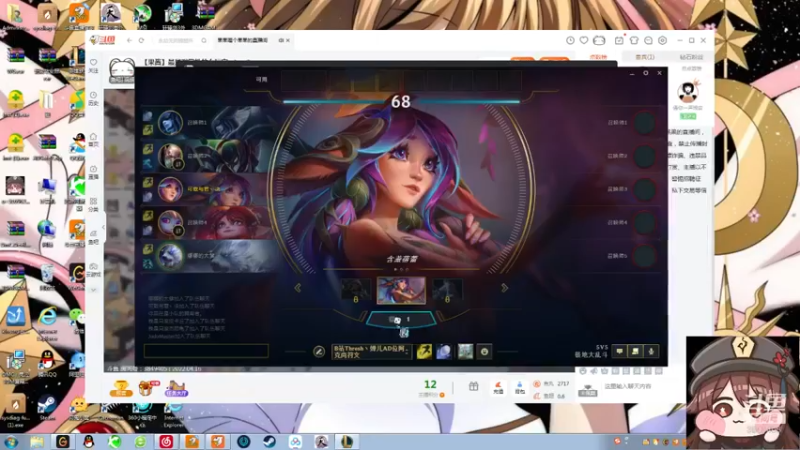The height and width of the screenshot is (450, 800).
Task: Edit rune page with pencil icon
Action: [x=319, y=352]
